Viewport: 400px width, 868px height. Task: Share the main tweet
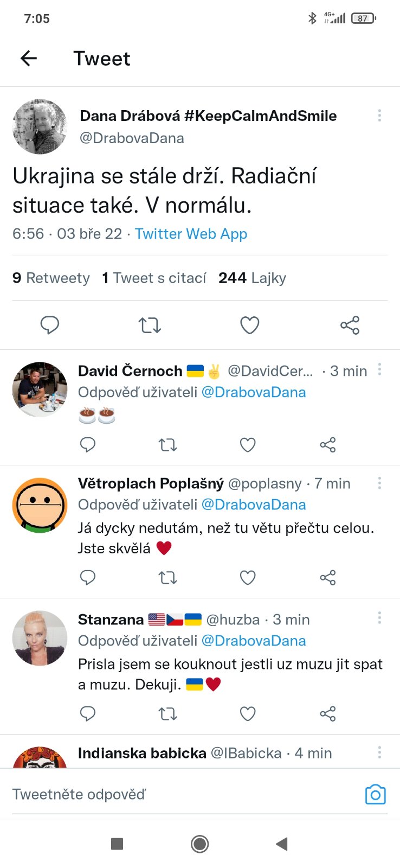click(350, 325)
